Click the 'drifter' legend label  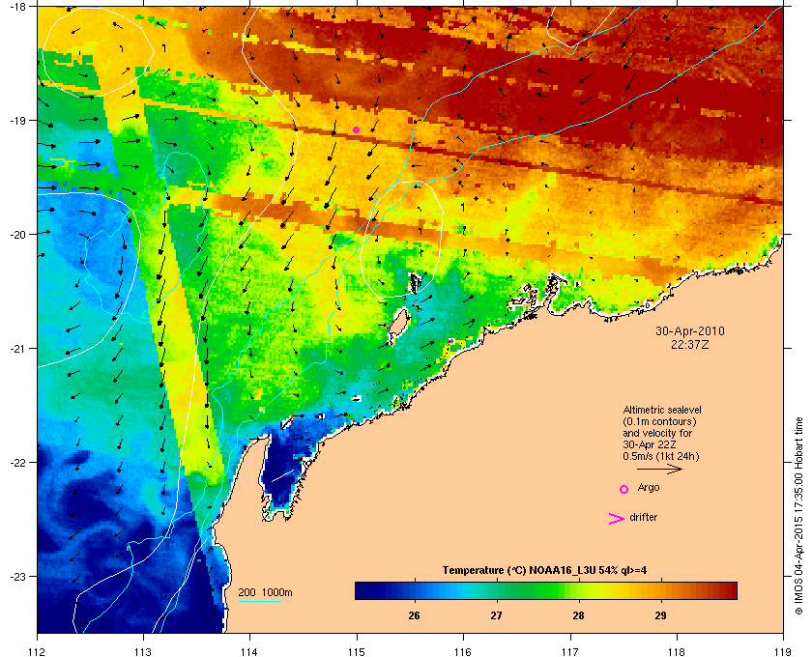(x=643, y=517)
